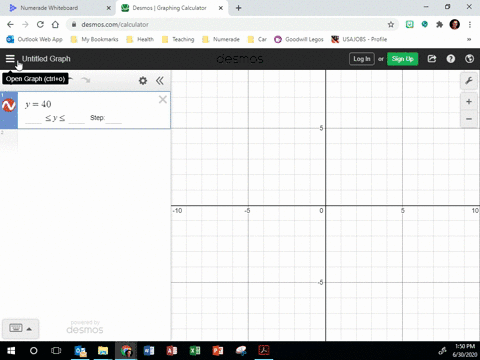Click the address bar URL
The width and height of the screenshot is (480, 360).
point(115,25)
